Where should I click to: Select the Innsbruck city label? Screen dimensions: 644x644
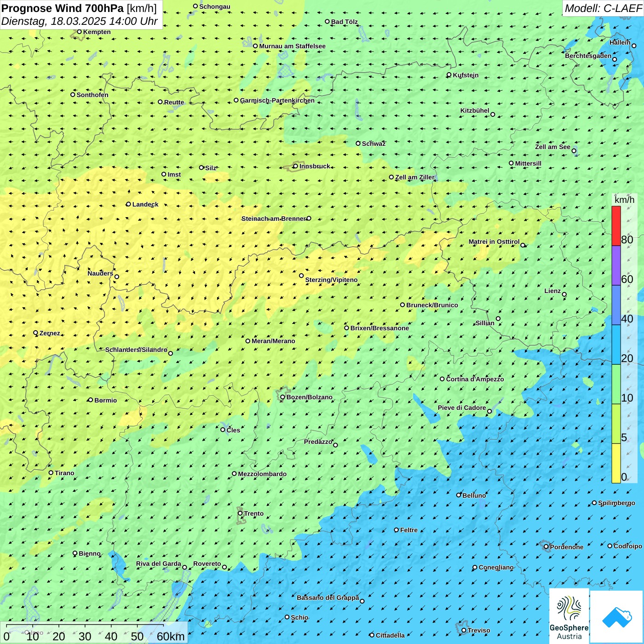(x=315, y=166)
